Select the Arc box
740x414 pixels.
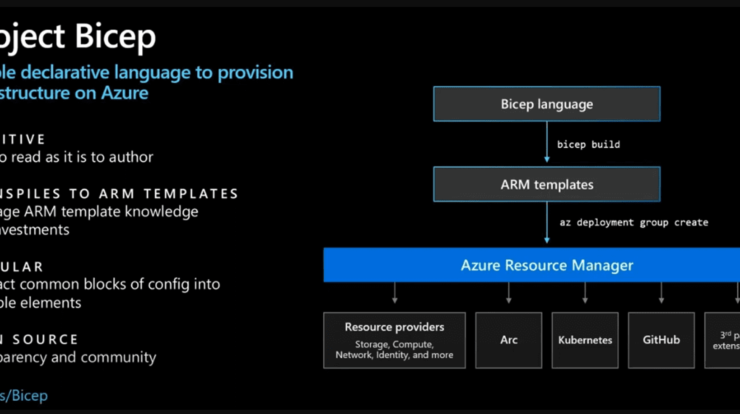point(509,340)
